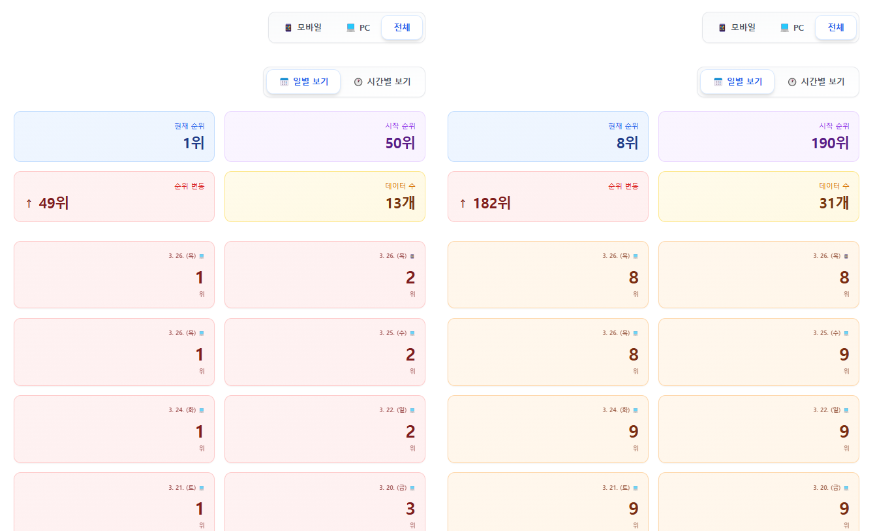Click the PC icon on the 3. 22. (일) 2위 card
The image size is (875, 531).
(x=412, y=410)
